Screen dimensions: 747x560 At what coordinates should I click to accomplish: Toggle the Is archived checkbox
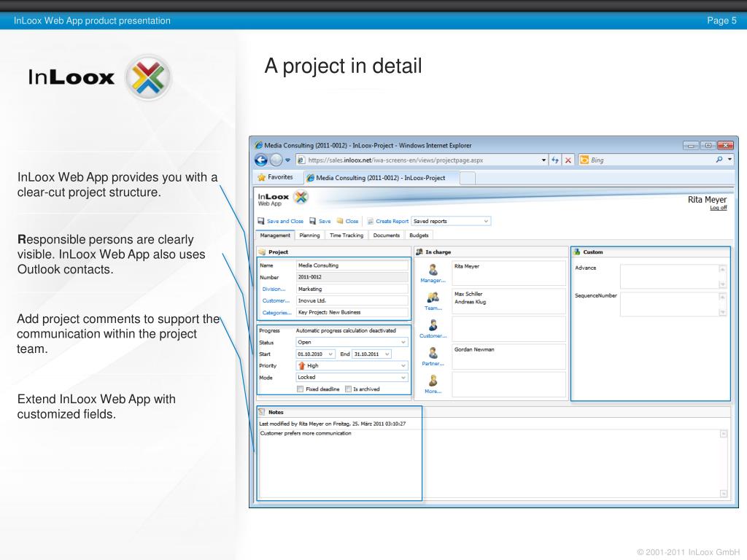coord(348,389)
